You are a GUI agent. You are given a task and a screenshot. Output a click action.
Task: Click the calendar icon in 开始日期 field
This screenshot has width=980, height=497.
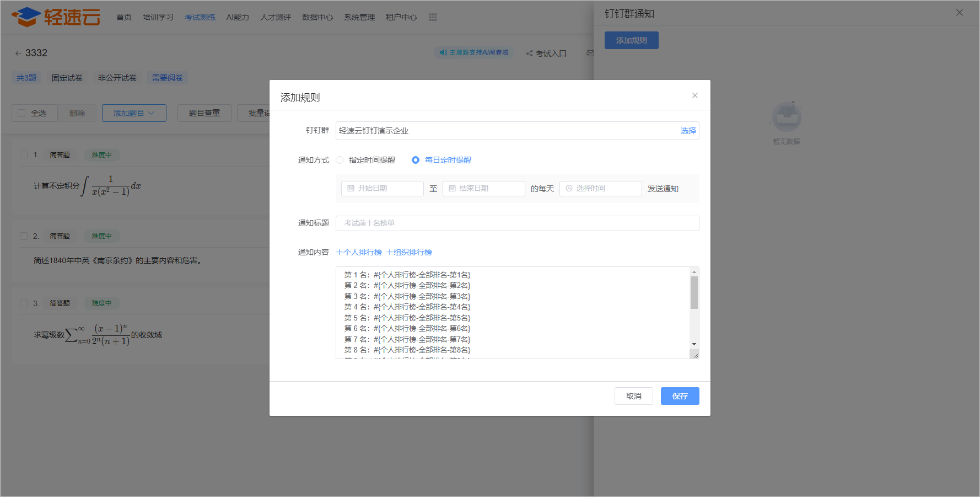click(x=351, y=189)
